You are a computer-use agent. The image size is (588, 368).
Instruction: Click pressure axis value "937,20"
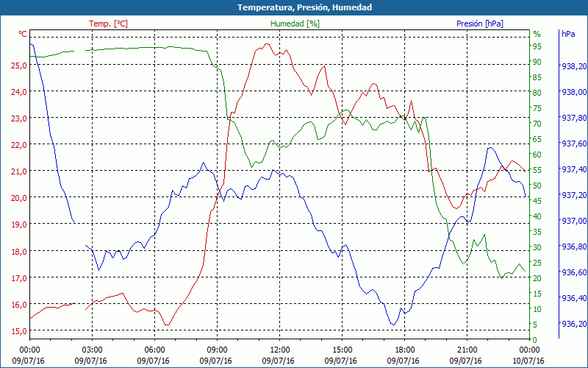click(574, 195)
